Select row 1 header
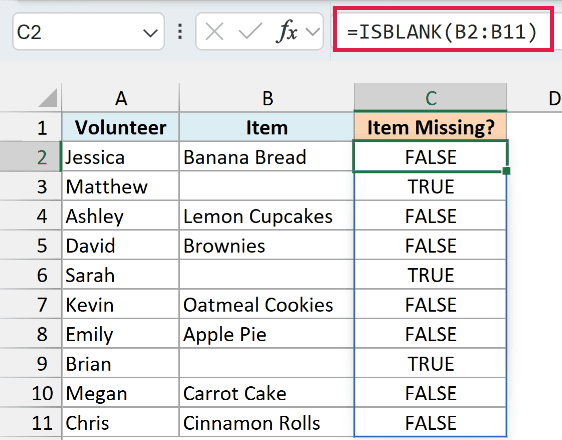The width and height of the screenshot is (562, 440). coord(30,128)
